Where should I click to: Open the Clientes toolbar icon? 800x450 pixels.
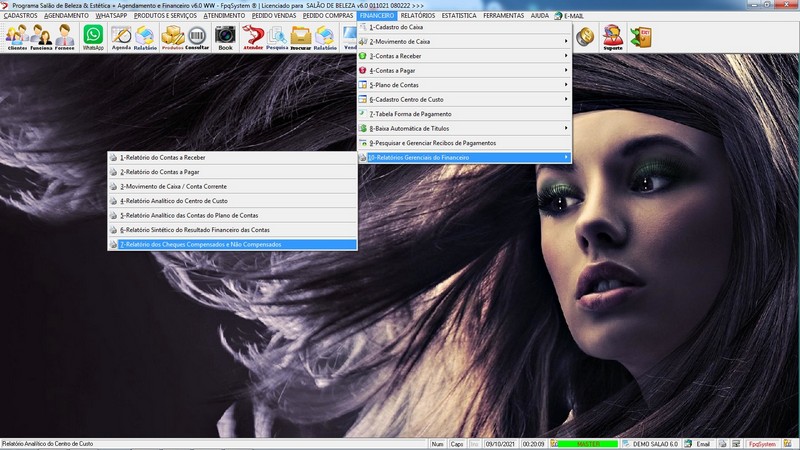click(x=17, y=37)
